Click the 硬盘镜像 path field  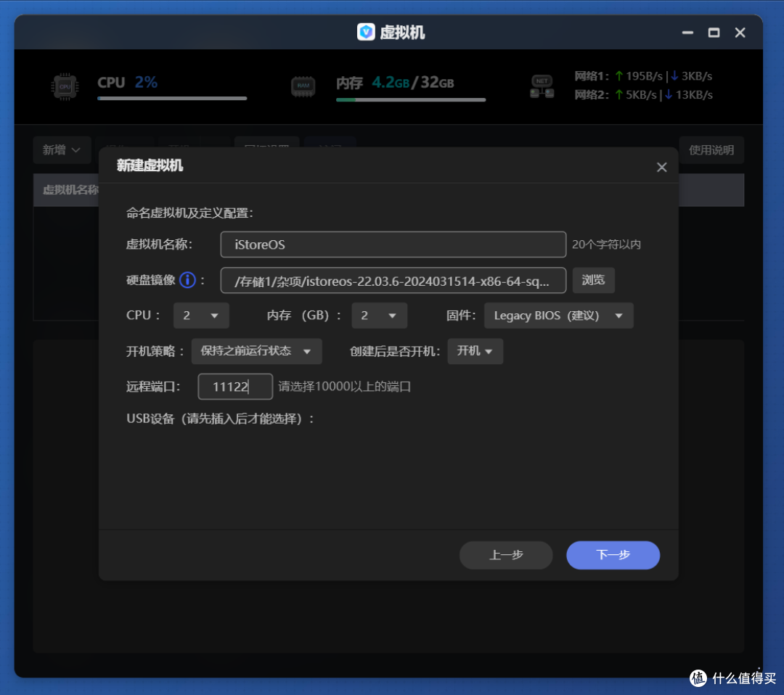[393, 280]
